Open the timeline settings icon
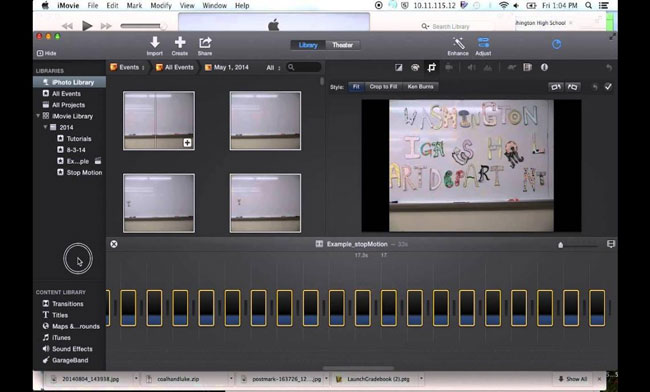650x392 pixels. pos(611,244)
